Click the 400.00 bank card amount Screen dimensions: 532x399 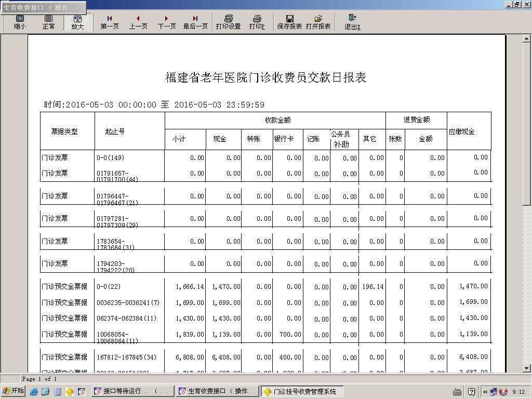tap(290, 357)
